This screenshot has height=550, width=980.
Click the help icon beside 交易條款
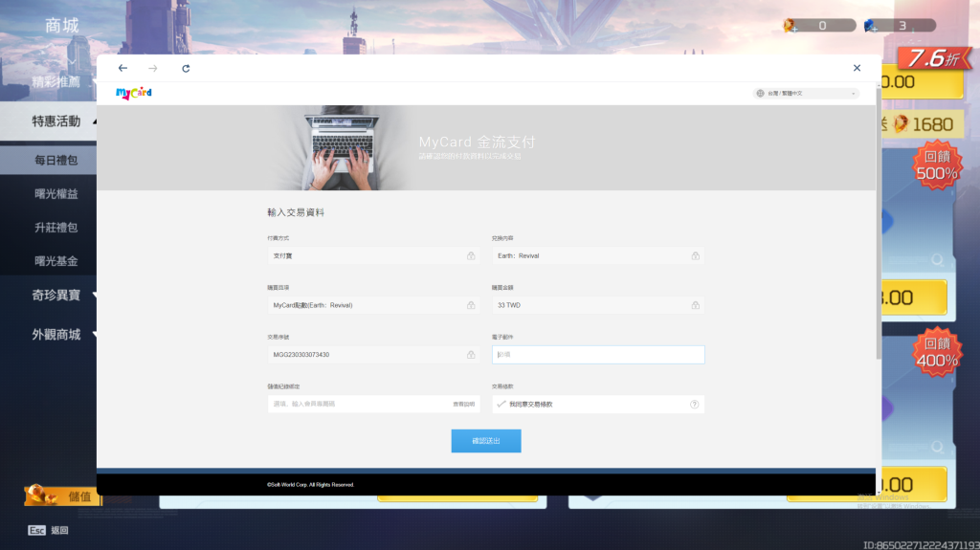coord(695,405)
